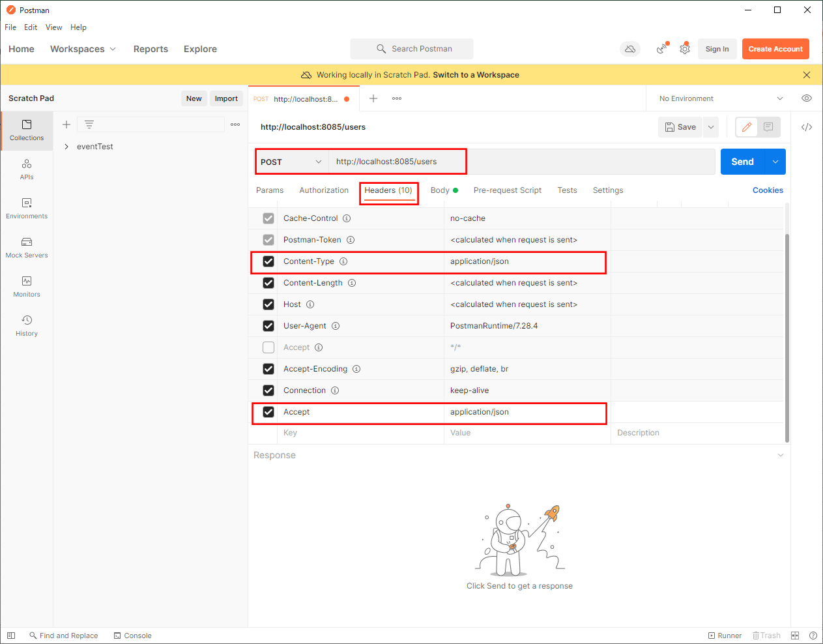
Task: Open the APIs sidebar section
Action: 27,169
